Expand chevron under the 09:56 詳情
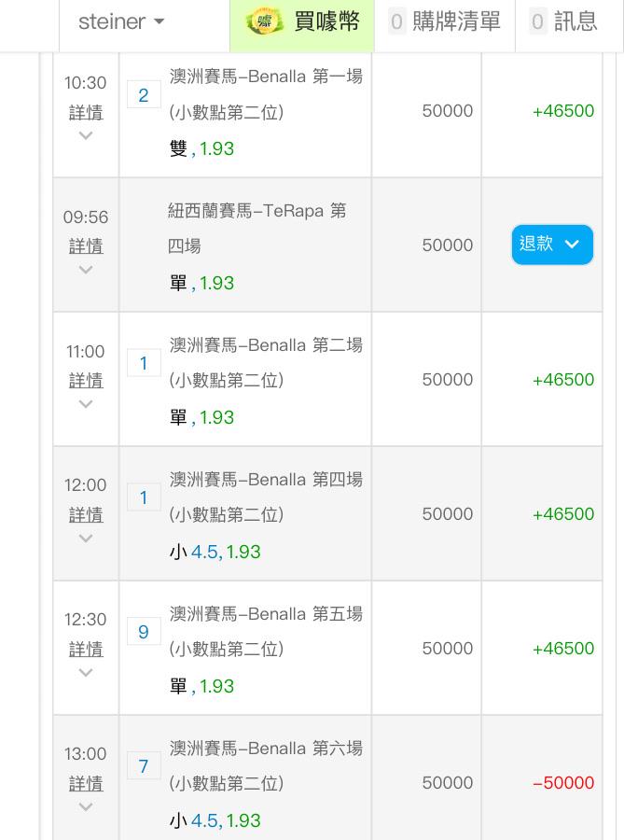This screenshot has height=840, width=624. 86,270
